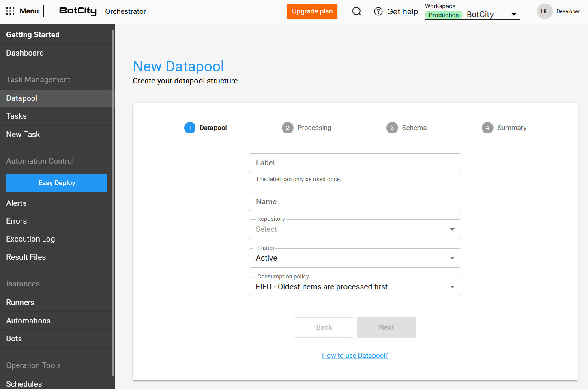
Task: Open the Execution Log page
Action: [30, 239]
